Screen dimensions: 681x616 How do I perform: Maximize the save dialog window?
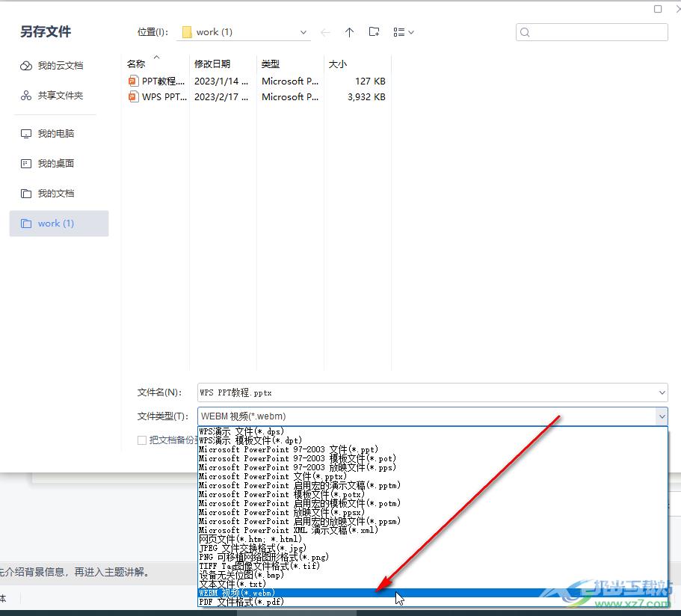tap(658, 9)
